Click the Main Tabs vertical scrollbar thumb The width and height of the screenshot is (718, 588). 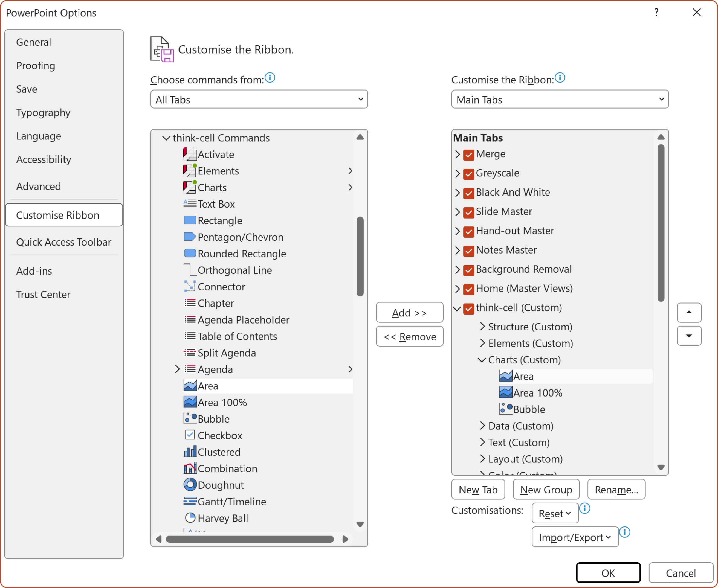click(661, 223)
